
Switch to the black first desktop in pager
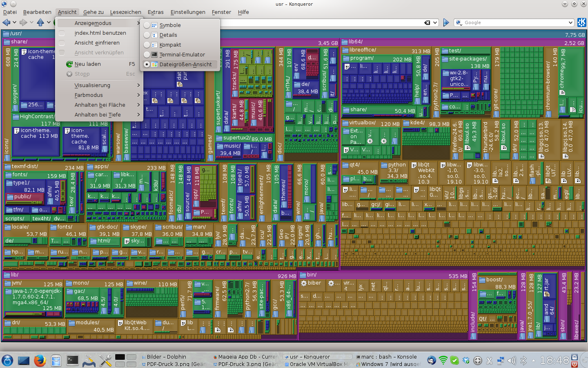point(120,357)
